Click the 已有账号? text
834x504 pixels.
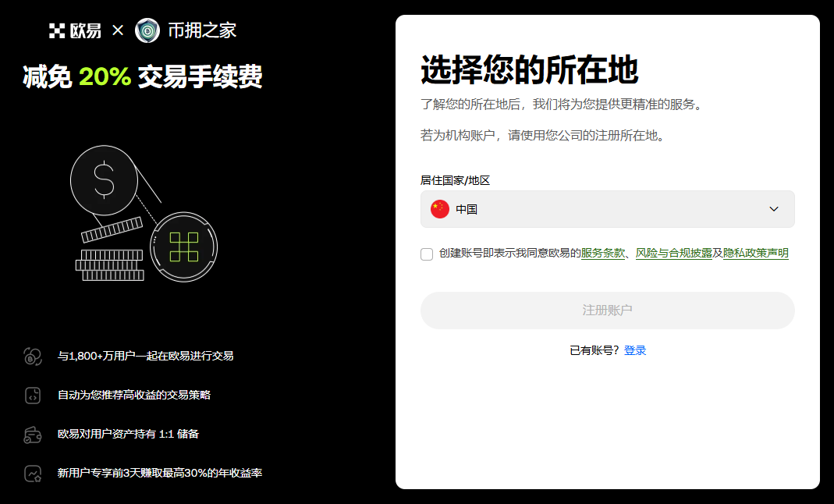pyautogui.click(x=594, y=350)
